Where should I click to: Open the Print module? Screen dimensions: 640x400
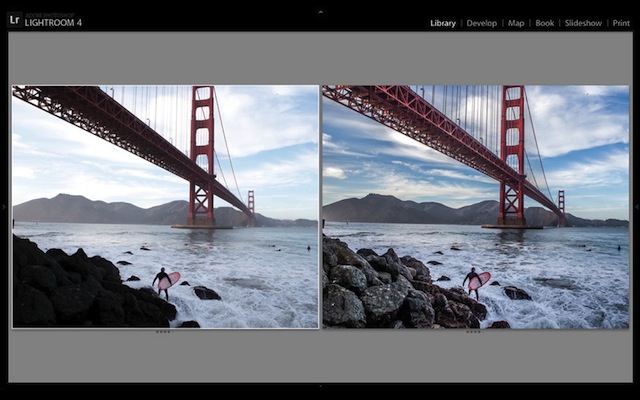coord(620,23)
